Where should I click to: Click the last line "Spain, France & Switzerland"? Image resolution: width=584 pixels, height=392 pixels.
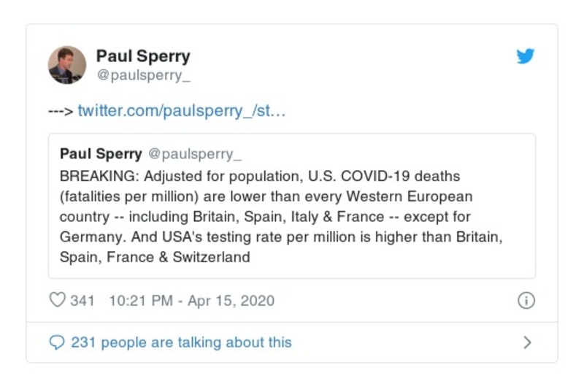(x=155, y=257)
